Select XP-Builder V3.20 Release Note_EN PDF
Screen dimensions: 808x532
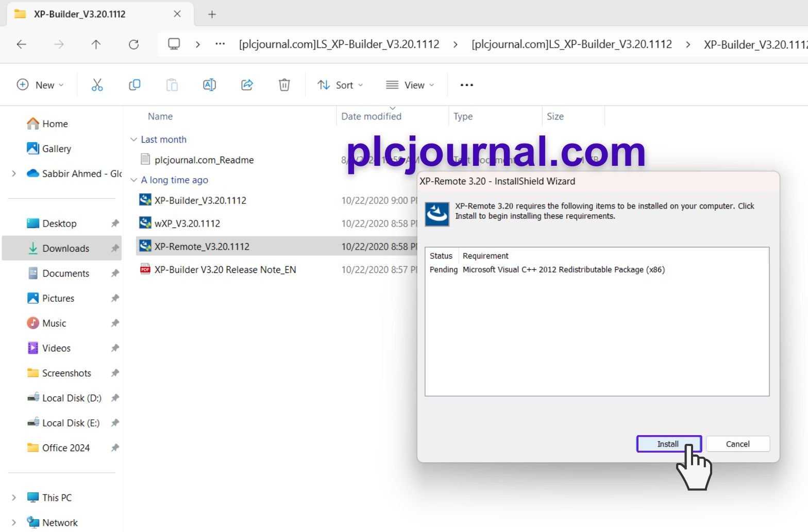(x=225, y=270)
